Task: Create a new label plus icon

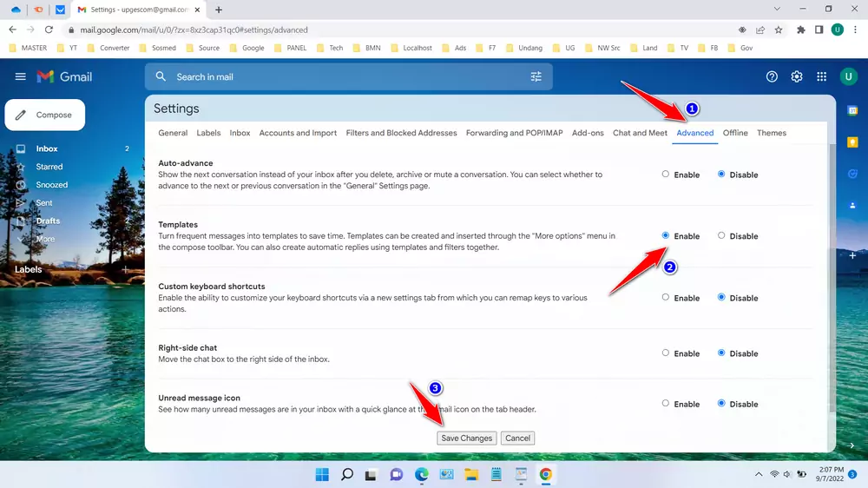Action: tap(126, 270)
